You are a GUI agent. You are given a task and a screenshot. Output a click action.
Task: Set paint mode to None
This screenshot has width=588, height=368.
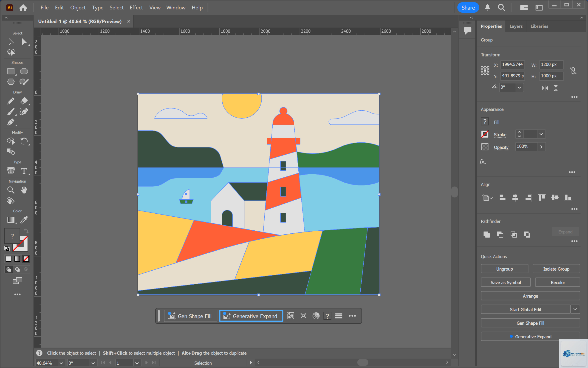click(26, 259)
